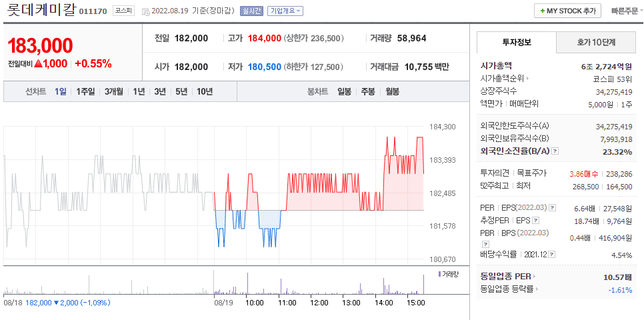Click the 코스피 53위 rank value
Screen dimensions: 644x320
[612, 79]
